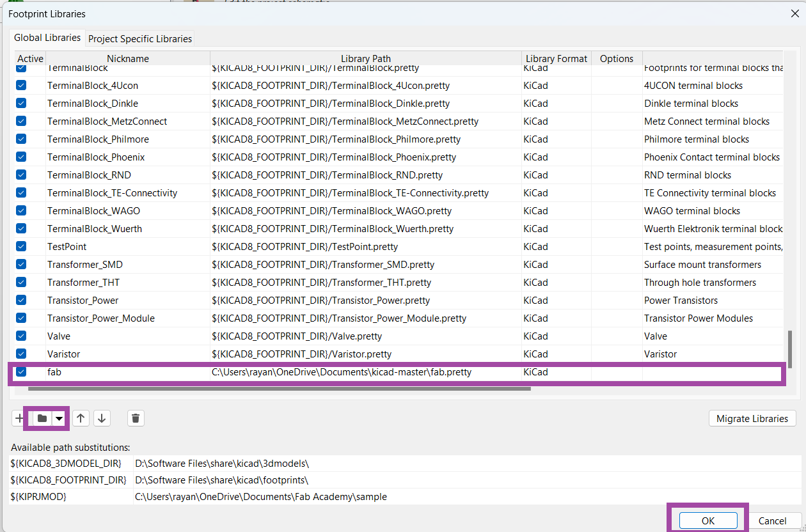
Task: Click the horizontal scrollbar below the table
Action: click(279, 387)
